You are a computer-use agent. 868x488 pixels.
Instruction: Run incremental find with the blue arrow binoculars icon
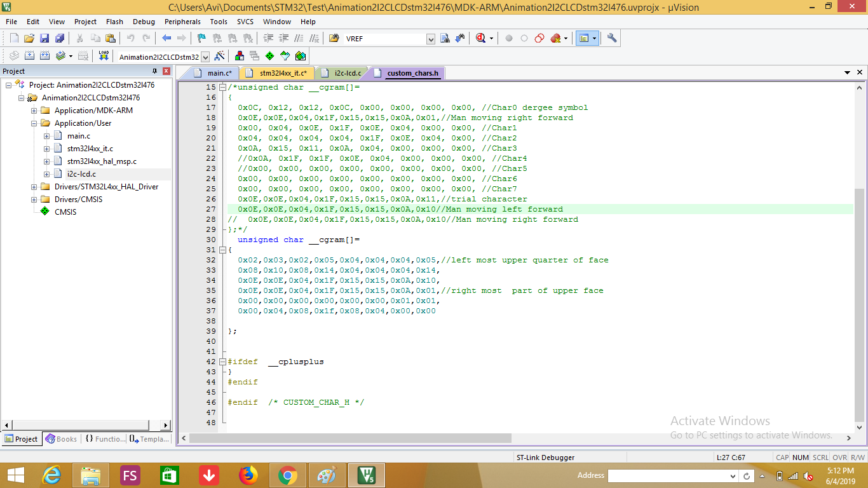(x=460, y=38)
